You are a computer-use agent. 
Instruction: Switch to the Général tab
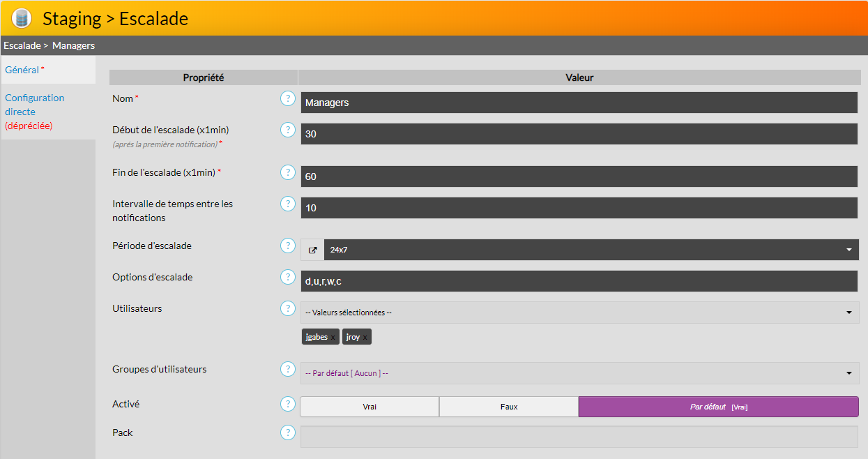22,70
